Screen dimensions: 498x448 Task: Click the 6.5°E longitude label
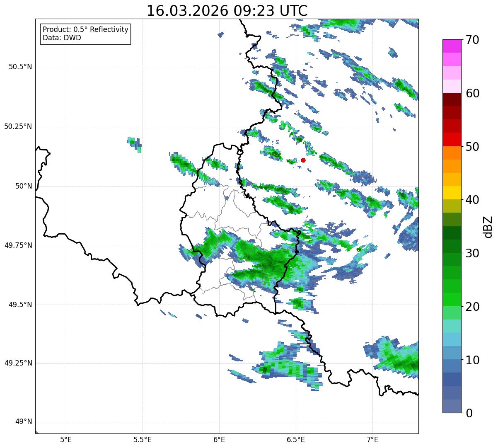(296, 440)
